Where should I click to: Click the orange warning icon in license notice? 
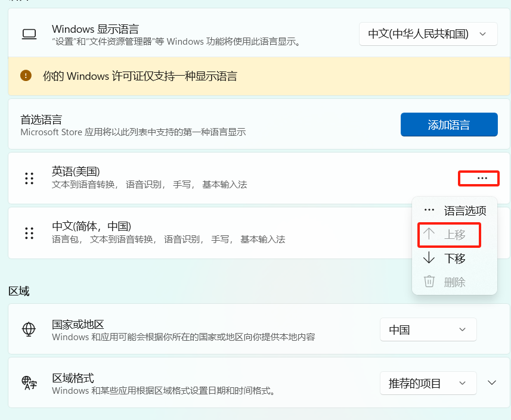coord(26,76)
